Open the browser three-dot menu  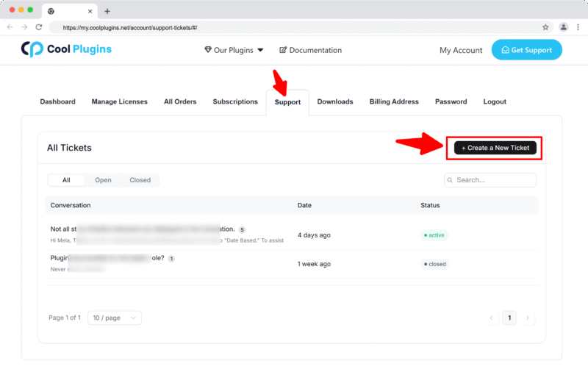(x=578, y=27)
